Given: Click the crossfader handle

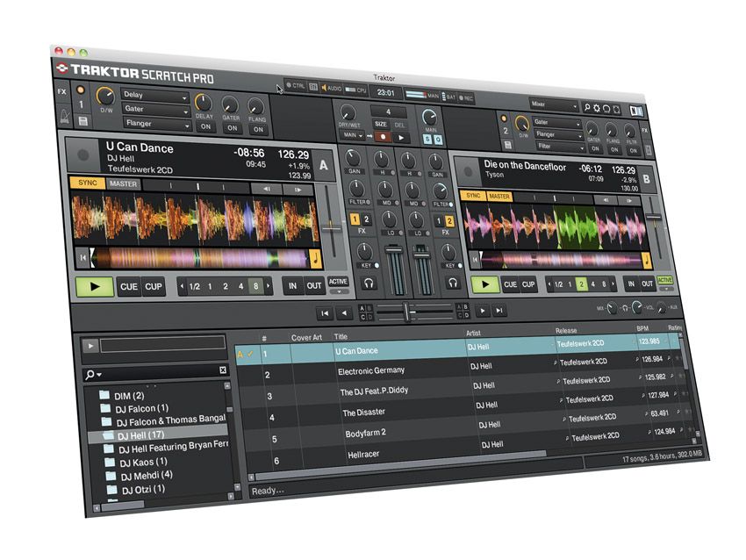Looking at the screenshot, I should [406, 312].
